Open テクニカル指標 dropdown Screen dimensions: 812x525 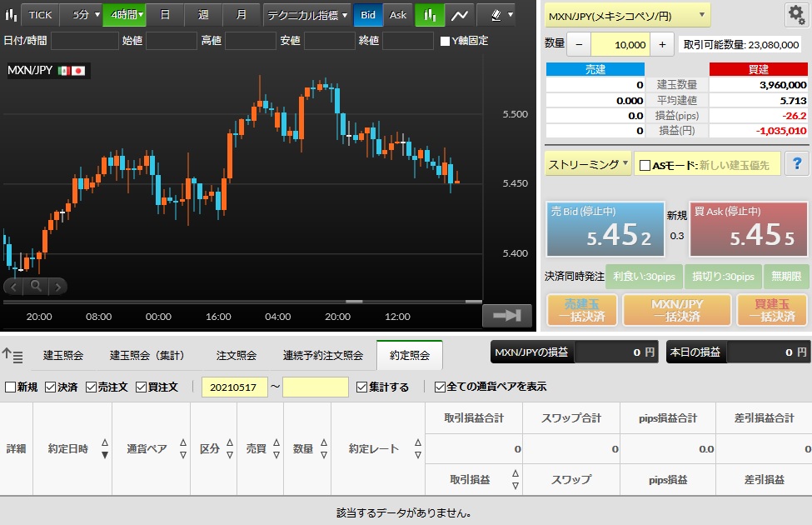[x=307, y=15]
